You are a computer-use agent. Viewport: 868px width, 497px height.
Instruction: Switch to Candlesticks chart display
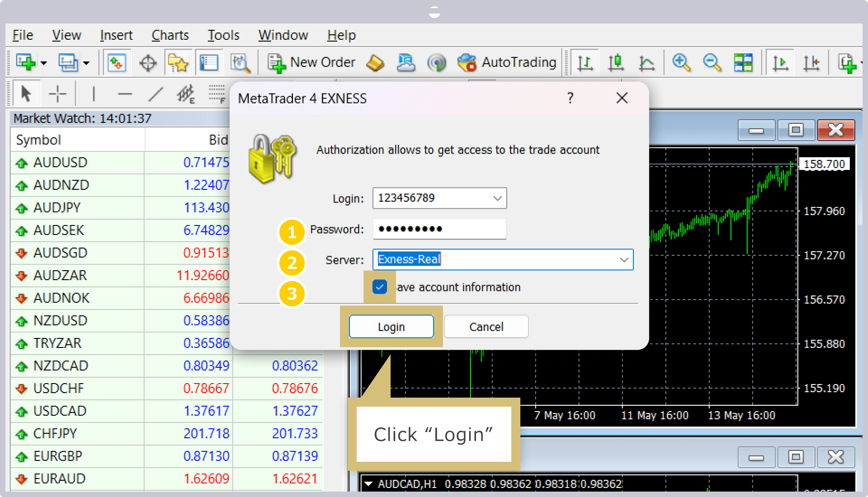(x=616, y=63)
